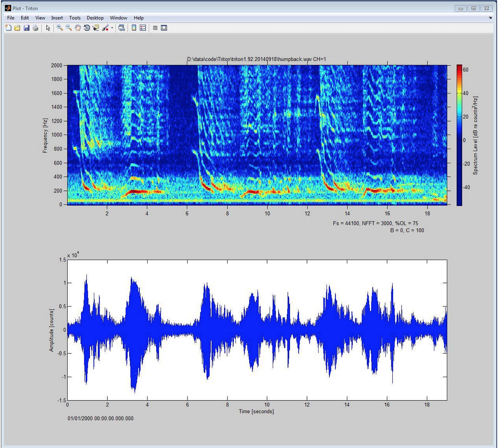Insert Colorbar via toolbar icon
This screenshot has width=498, height=448.
[x=134, y=28]
